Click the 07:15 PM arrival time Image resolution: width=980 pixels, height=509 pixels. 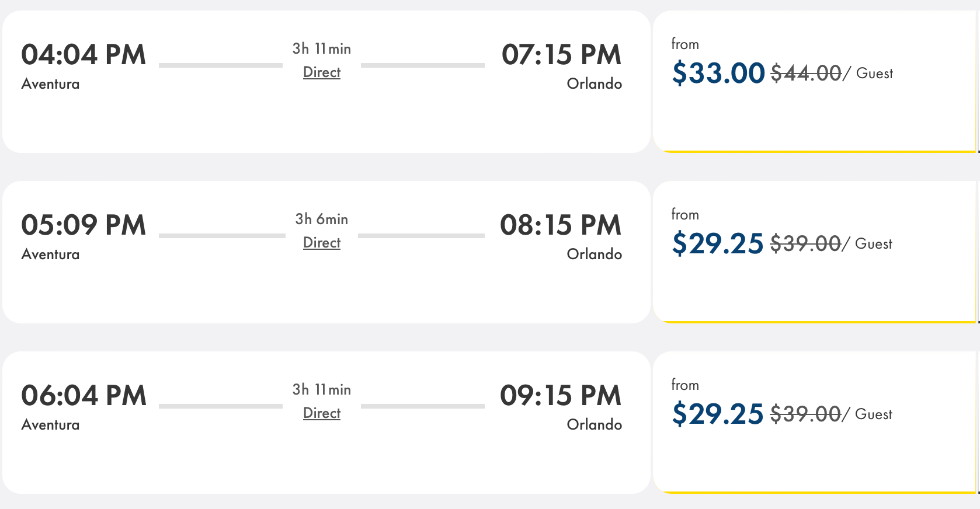[x=561, y=56]
